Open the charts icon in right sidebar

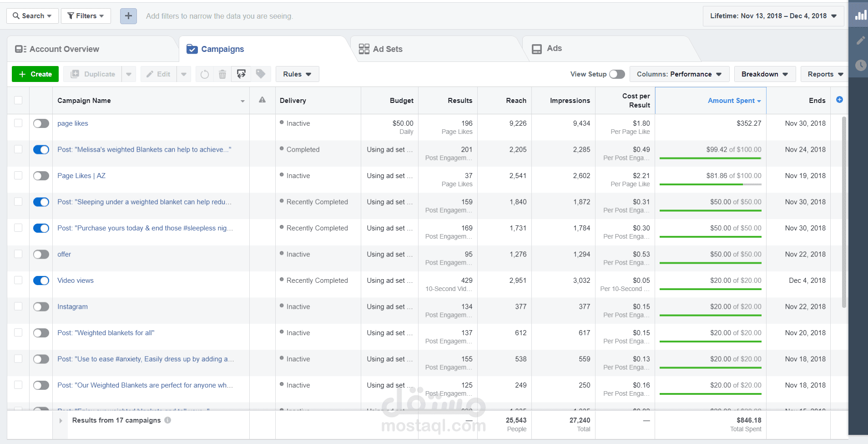coord(860,15)
